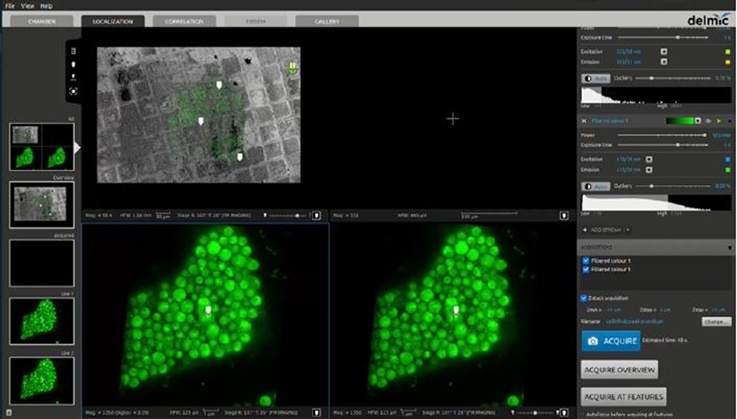Open excitation dropdown beside the blue swatch
The height and width of the screenshot is (419, 737).
[x=649, y=159]
